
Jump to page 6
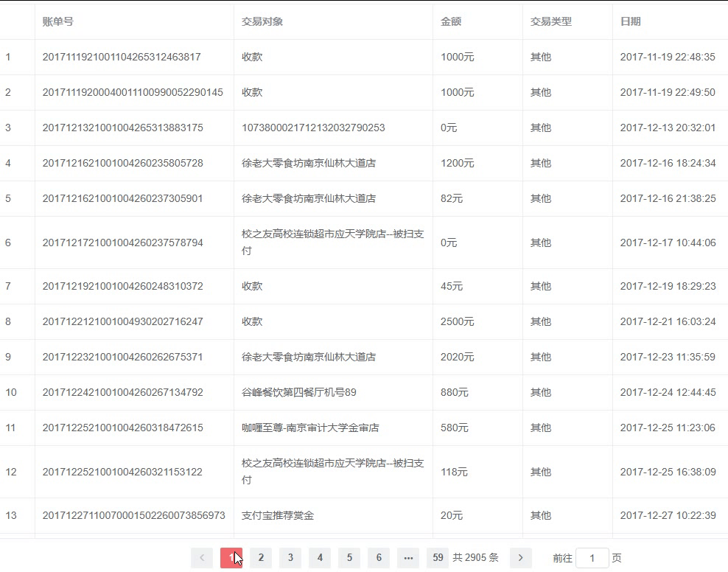tap(379, 558)
